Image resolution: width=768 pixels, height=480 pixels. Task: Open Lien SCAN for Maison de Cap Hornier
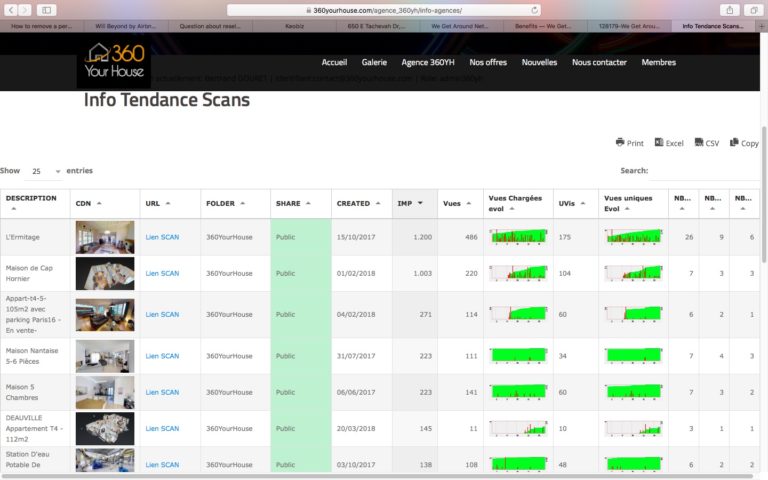click(162, 273)
